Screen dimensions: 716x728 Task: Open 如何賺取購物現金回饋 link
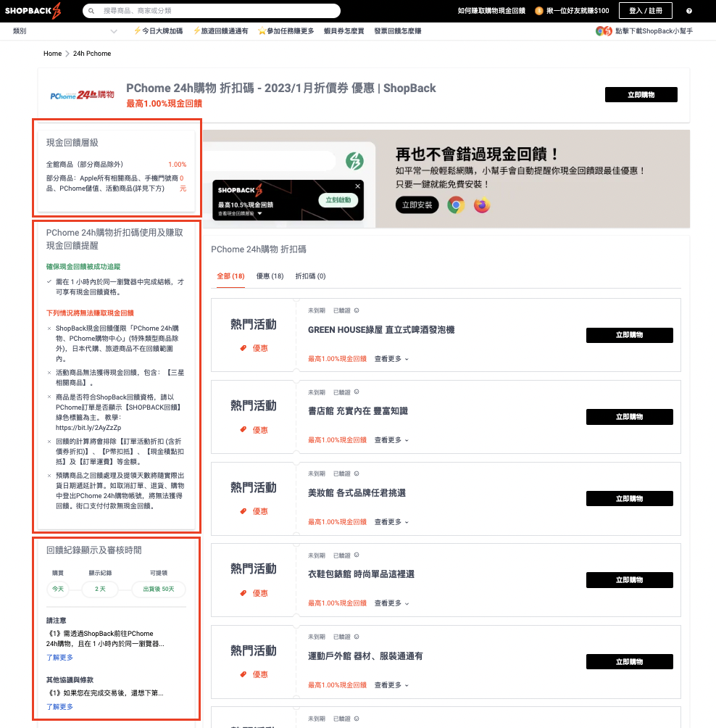pos(491,11)
